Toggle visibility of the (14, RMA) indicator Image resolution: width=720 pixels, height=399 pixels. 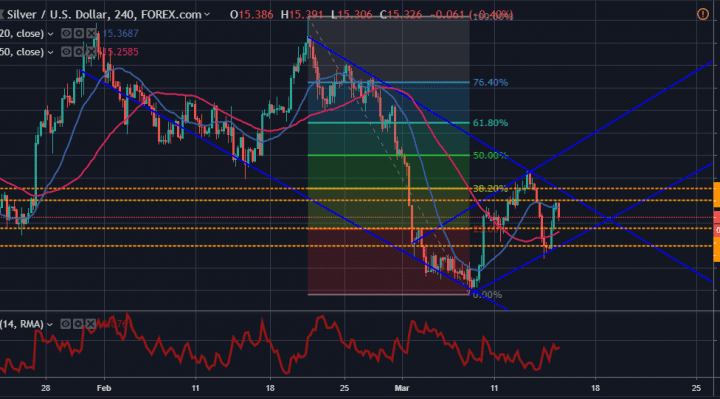coord(66,324)
